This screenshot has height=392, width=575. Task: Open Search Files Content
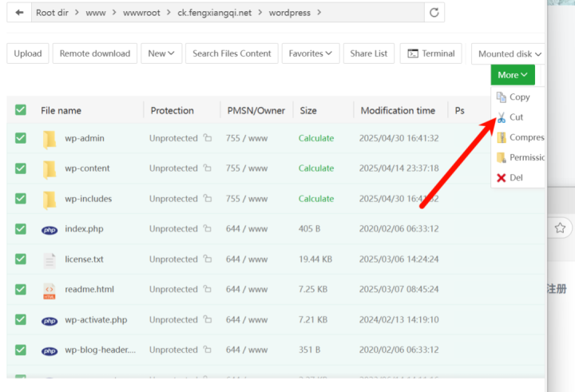pyautogui.click(x=232, y=53)
